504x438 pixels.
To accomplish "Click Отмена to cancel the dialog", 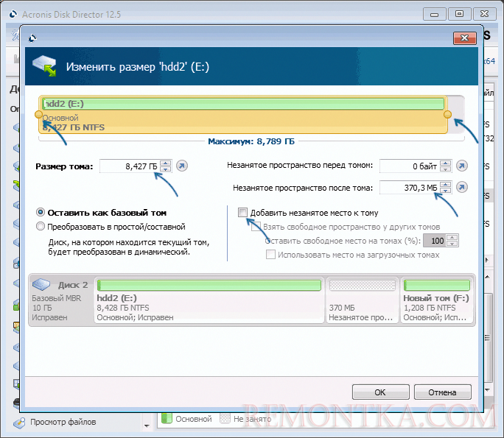I will click(443, 392).
